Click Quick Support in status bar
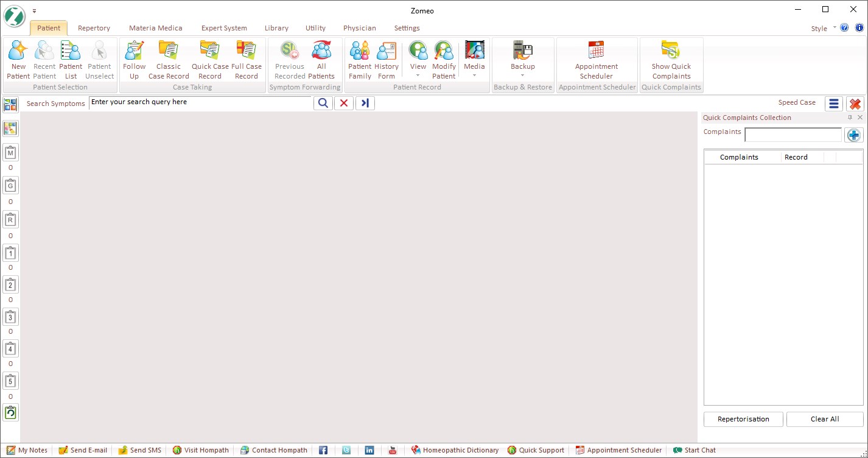This screenshot has width=868, height=458. click(536, 450)
